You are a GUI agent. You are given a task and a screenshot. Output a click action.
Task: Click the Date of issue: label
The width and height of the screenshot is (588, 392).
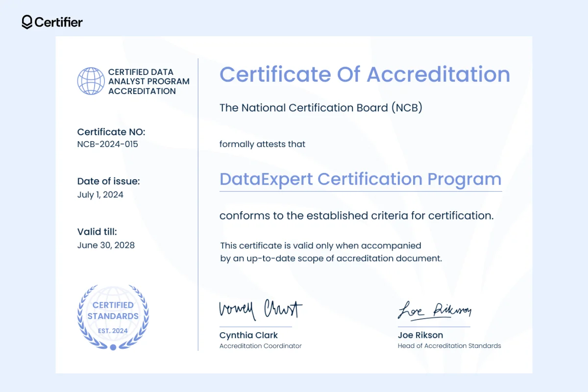pos(108,181)
